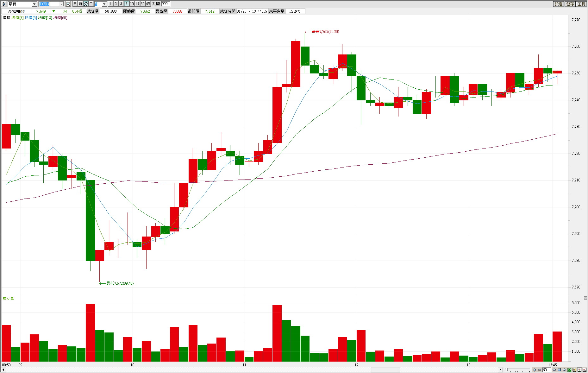The width and height of the screenshot is (588, 373).
Task: Click the zoom-out minus icon at bottom
Action: tap(540, 370)
